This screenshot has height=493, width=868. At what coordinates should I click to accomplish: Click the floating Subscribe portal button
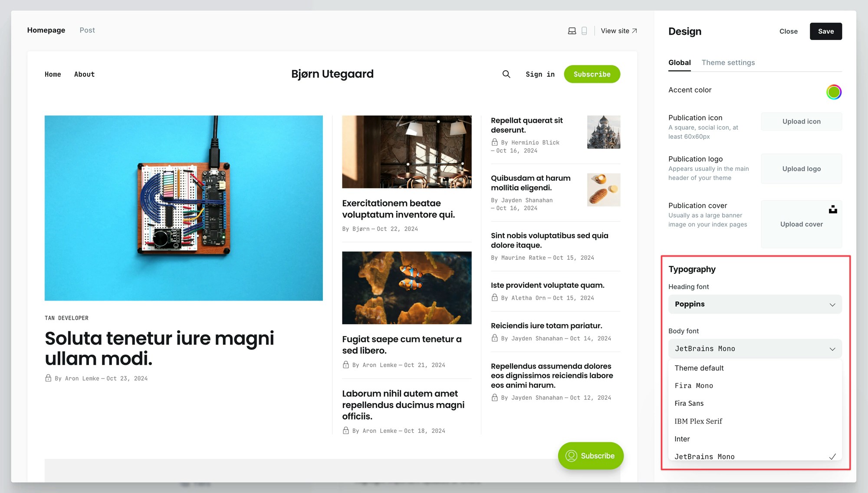590,456
